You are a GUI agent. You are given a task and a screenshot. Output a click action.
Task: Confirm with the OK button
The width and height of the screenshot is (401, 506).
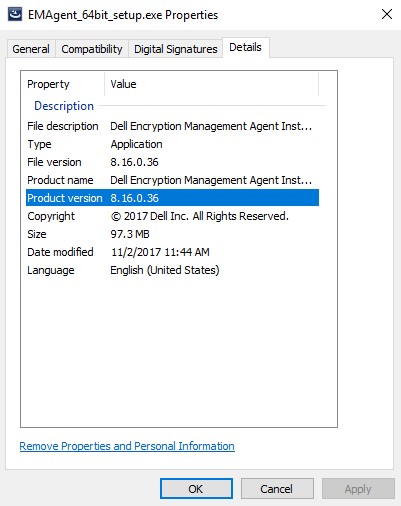196,489
